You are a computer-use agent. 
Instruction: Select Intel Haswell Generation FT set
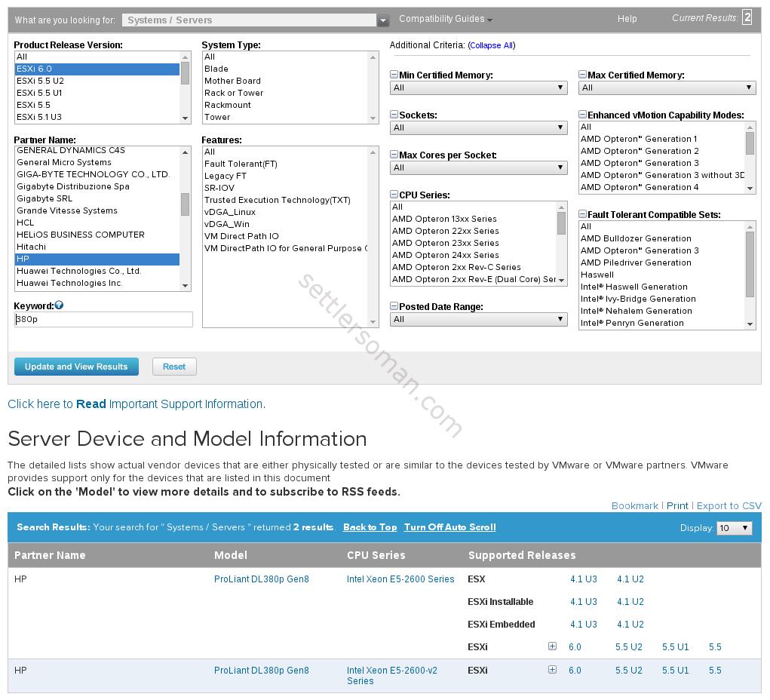pyautogui.click(x=662, y=287)
